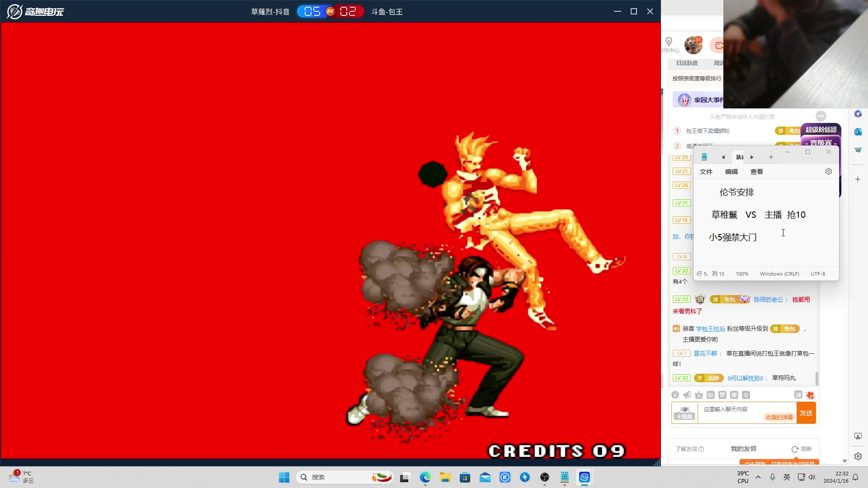Send the chat message with 发送 button
The height and width of the screenshot is (488, 868).
click(806, 413)
